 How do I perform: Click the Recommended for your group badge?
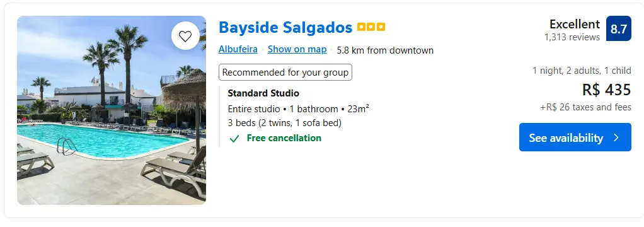[285, 73]
